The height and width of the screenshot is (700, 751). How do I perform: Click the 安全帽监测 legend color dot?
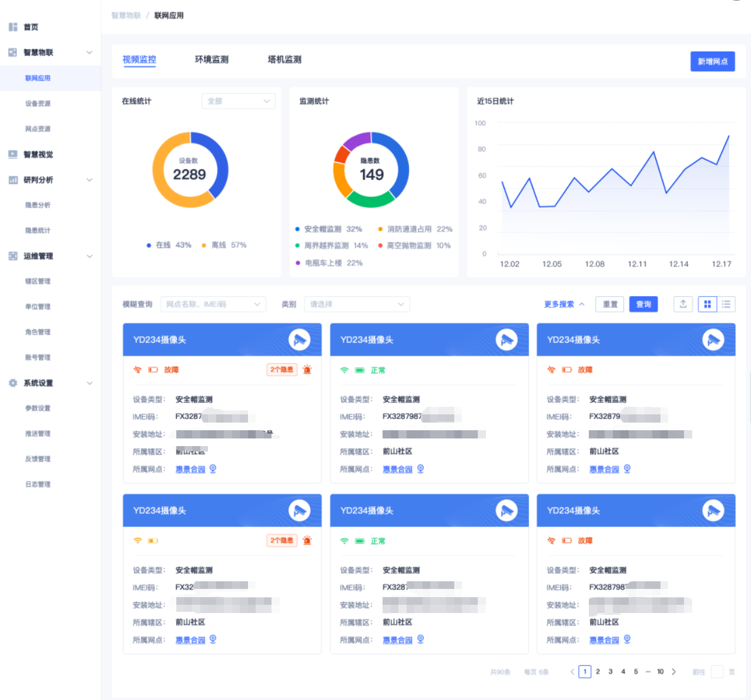point(297,229)
